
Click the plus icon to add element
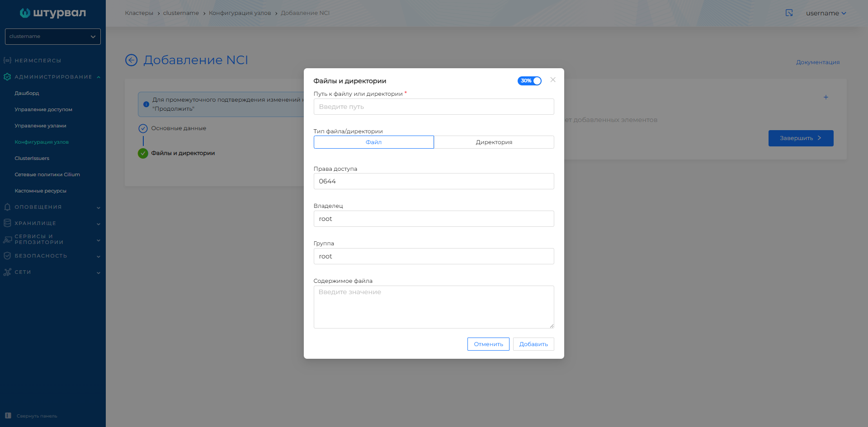click(826, 97)
